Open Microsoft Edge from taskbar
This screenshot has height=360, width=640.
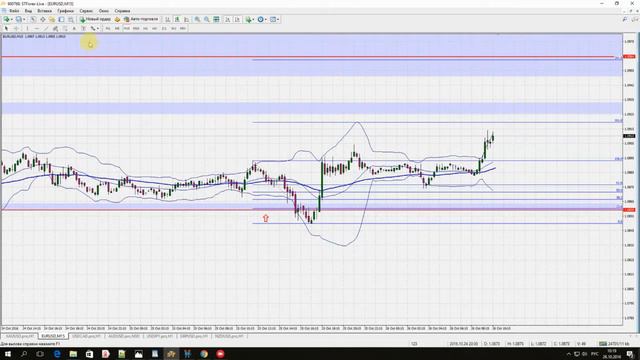[x=57, y=354]
